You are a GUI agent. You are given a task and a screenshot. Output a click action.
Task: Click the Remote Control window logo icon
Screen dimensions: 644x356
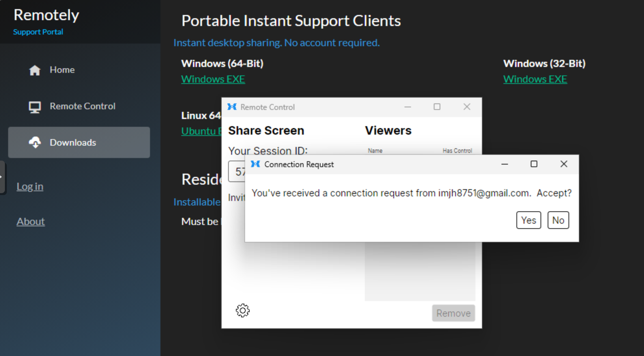tap(232, 107)
